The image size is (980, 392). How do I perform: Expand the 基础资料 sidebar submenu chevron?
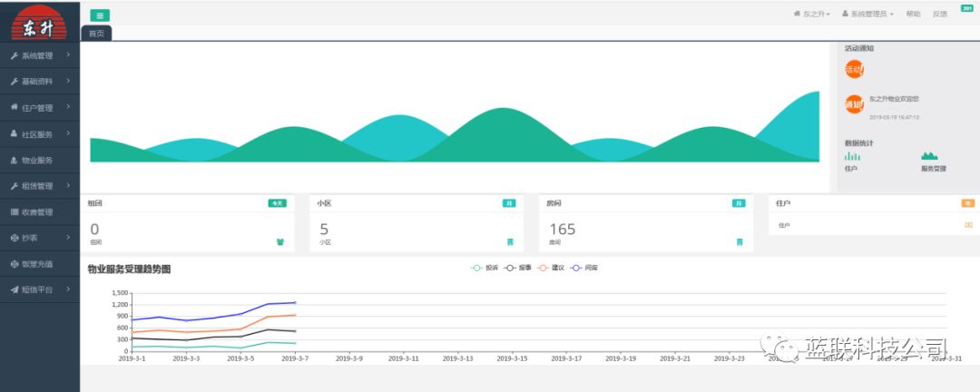coord(68,82)
